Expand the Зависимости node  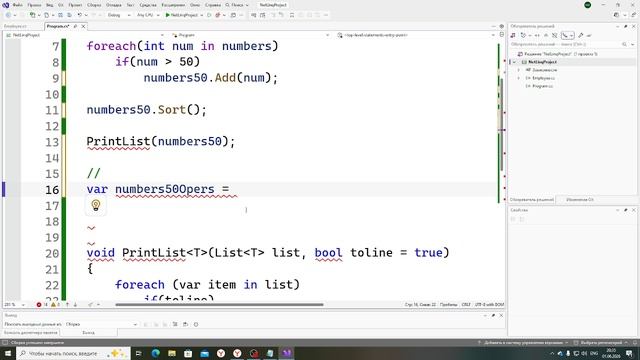pos(519,70)
